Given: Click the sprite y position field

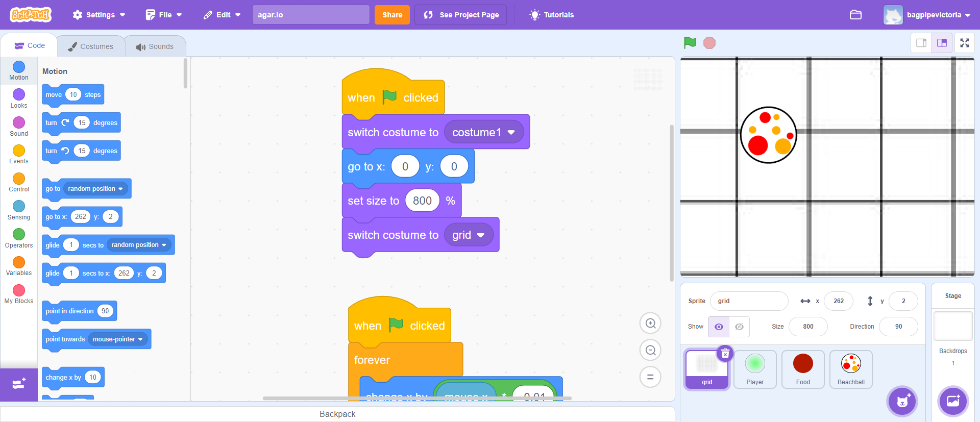Looking at the screenshot, I should click(903, 301).
